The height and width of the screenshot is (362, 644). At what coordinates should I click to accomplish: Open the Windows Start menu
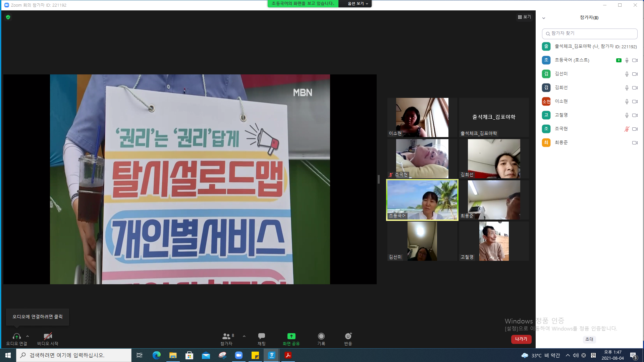point(8,355)
